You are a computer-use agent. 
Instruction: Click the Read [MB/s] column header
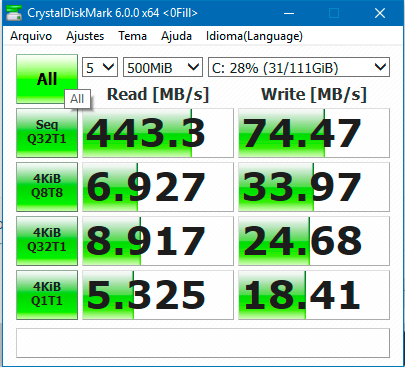pyautogui.click(x=158, y=94)
